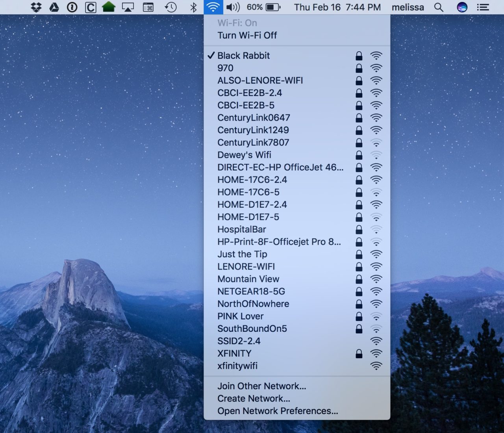Join the Just the Tip network
Screen dimensions: 504x433
point(297,254)
